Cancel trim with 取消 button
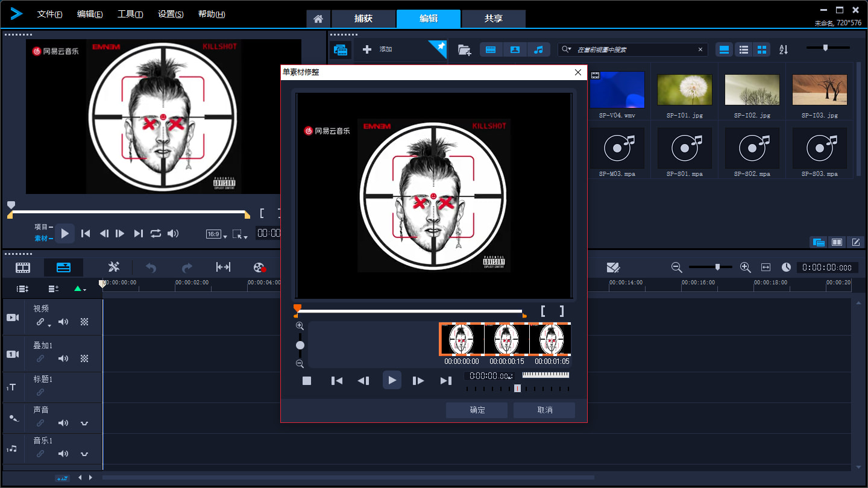 click(544, 410)
